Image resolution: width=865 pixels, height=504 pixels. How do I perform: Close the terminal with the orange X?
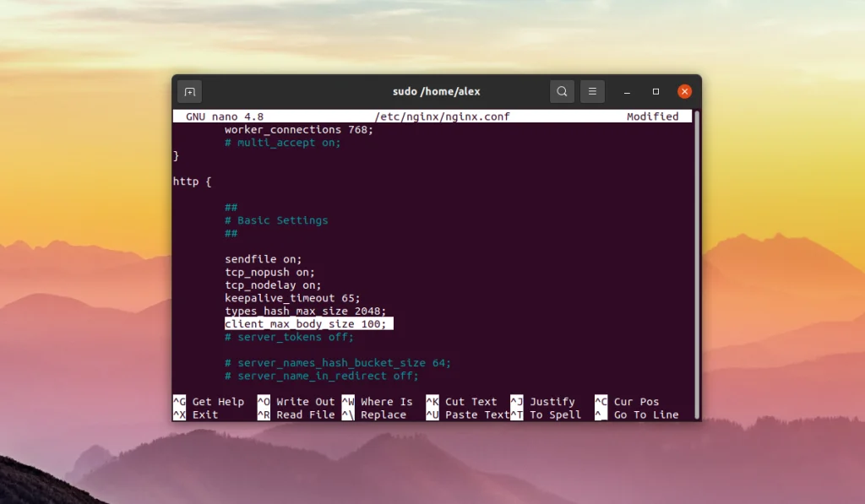click(x=684, y=91)
